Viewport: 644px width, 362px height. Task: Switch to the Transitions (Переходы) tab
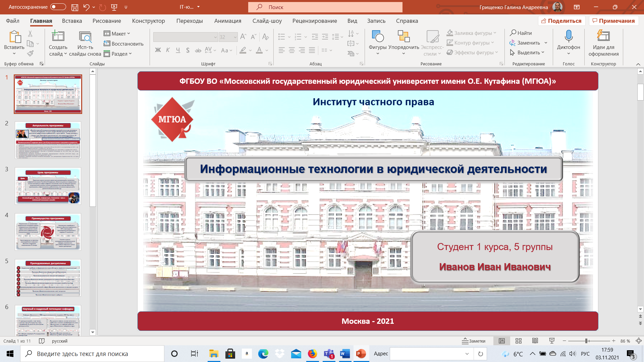click(190, 21)
